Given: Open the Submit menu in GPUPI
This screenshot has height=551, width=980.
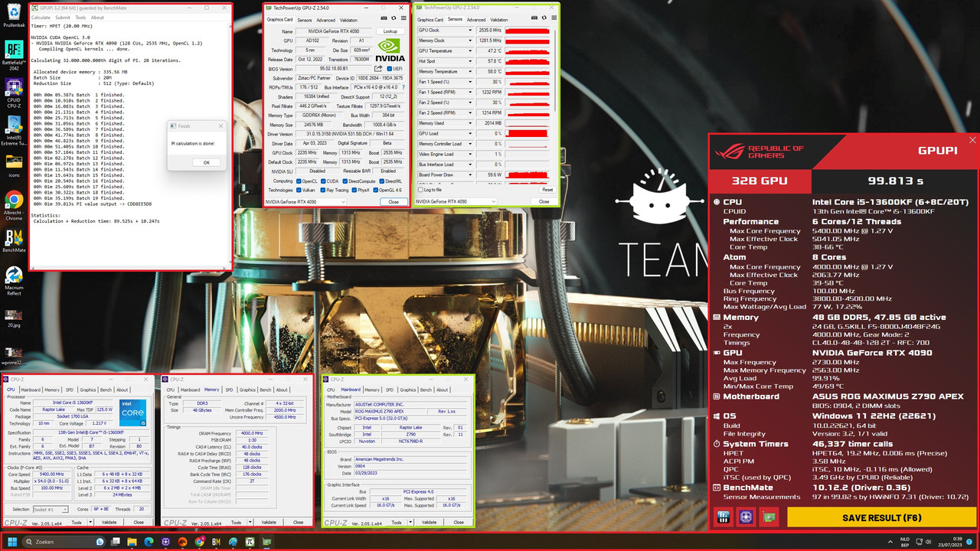Looking at the screenshot, I should point(63,17).
